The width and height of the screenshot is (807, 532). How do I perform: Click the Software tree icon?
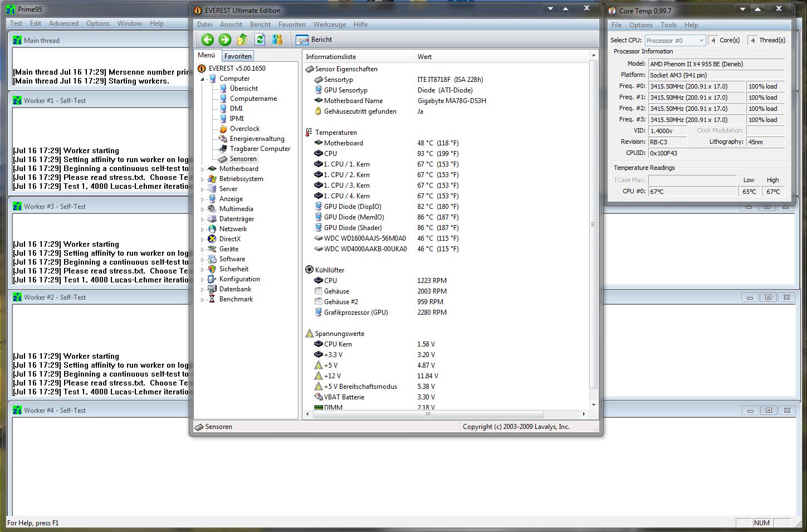point(212,259)
